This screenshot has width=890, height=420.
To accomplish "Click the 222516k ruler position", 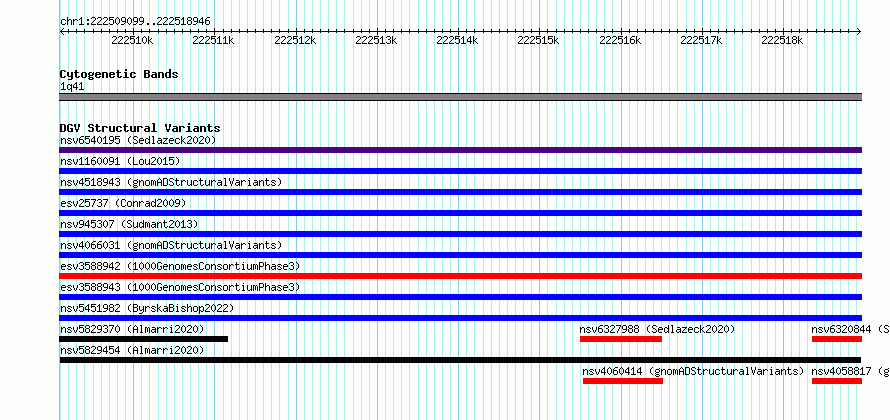I will point(620,40).
